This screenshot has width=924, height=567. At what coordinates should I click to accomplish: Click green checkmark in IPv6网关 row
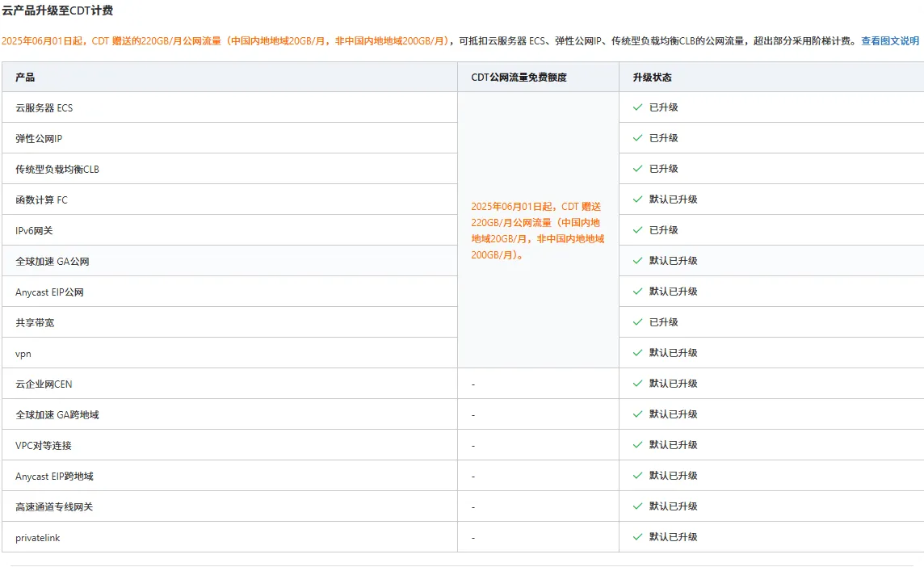coord(637,230)
